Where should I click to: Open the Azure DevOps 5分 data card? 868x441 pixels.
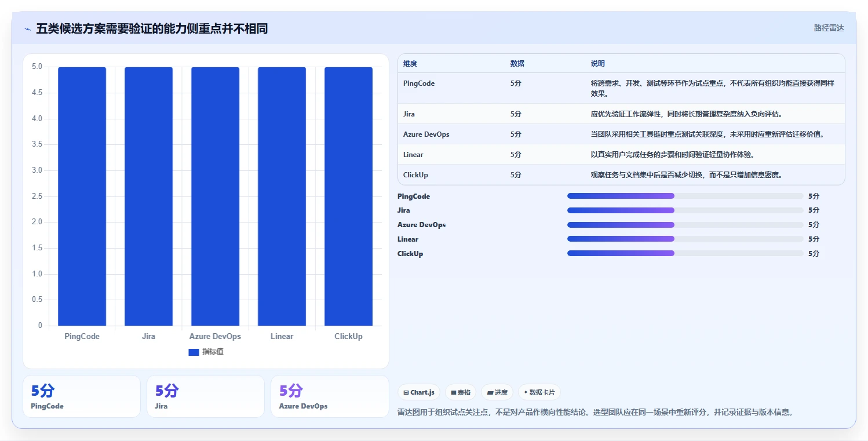click(x=330, y=396)
